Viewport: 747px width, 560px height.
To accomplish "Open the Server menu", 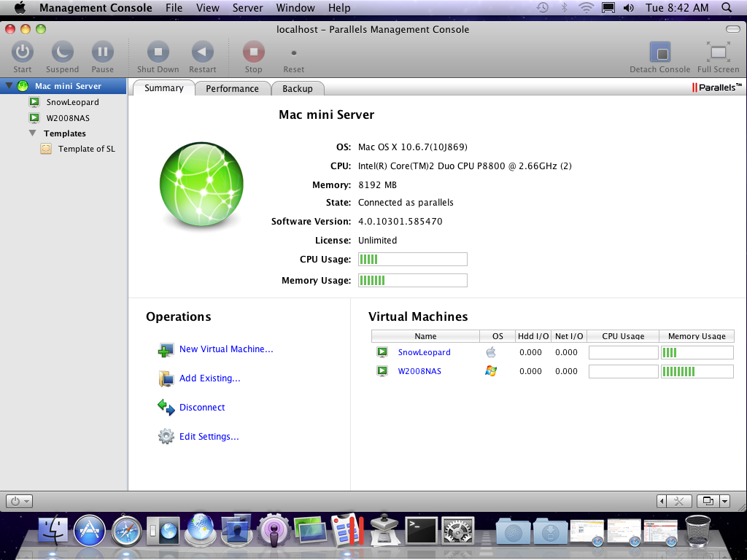I will 247,8.
